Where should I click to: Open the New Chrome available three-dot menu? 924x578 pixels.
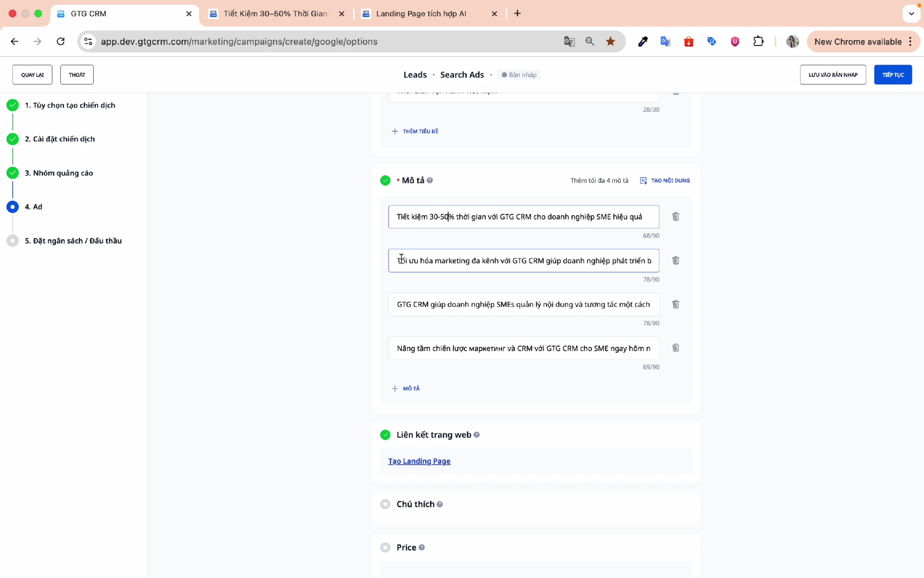pos(910,41)
